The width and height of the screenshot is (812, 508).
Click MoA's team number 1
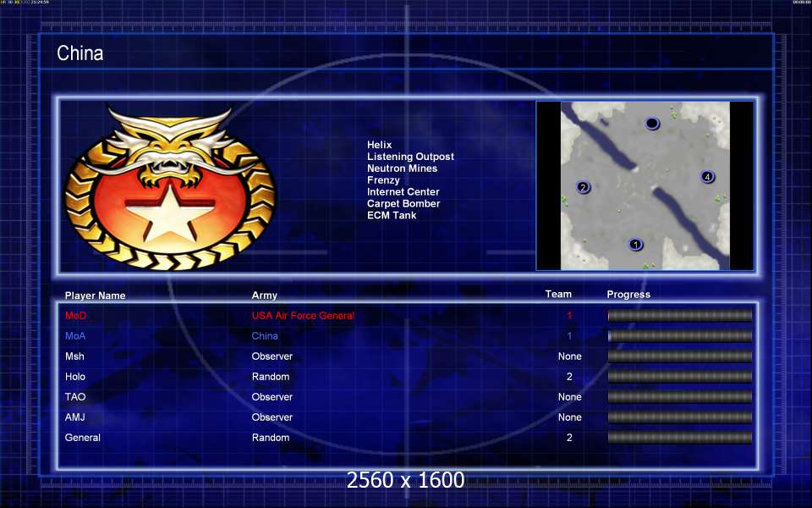(x=569, y=336)
